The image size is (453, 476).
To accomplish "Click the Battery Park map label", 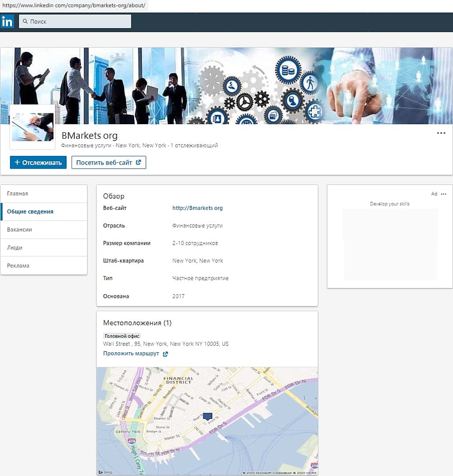I will coord(128,432).
